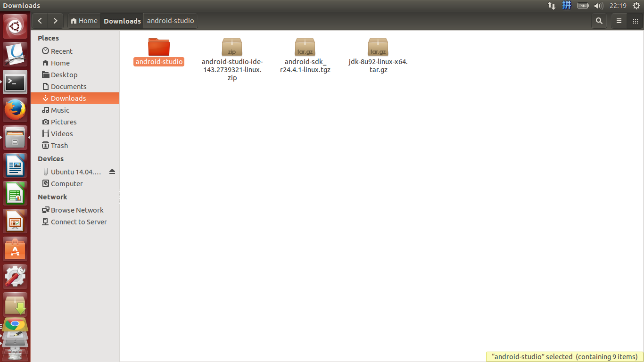Click the android-studio breadcrumb button
644x362 pixels.
170,21
